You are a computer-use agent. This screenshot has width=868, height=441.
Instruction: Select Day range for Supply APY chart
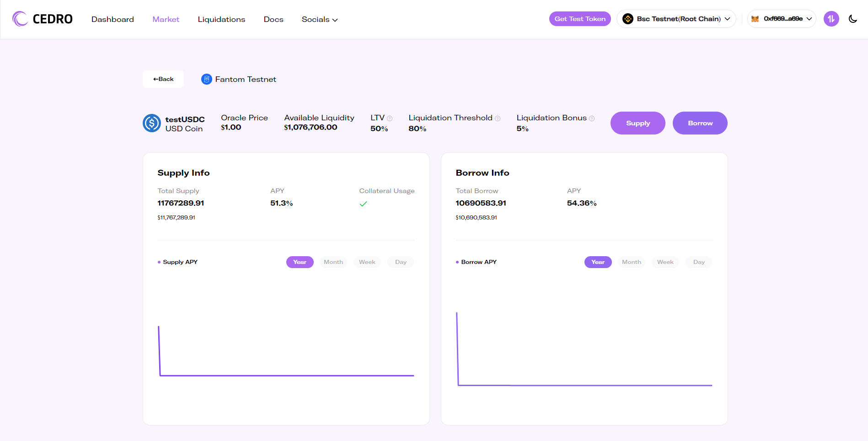click(401, 262)
